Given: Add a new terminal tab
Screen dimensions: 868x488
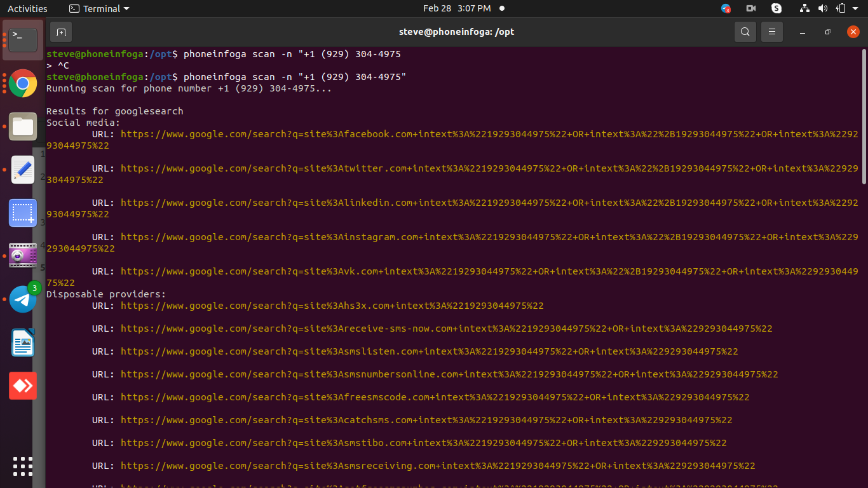Looking at the screenshot, I should tap(61, 32).
